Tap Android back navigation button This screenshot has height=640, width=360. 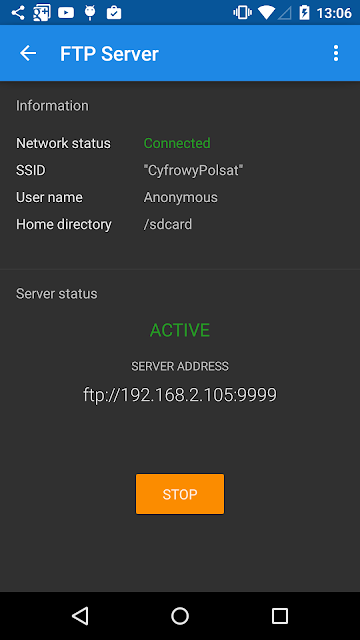[x=80, y=616]
